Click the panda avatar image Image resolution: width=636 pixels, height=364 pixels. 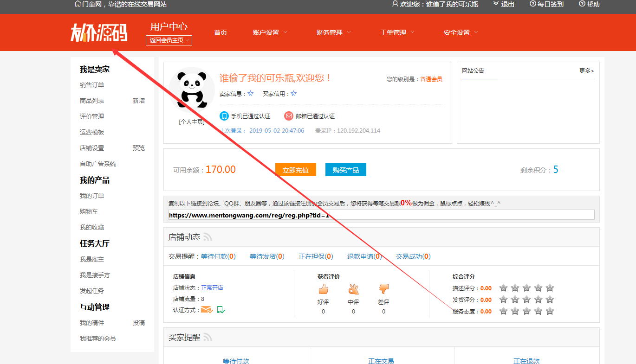pyautogui.click(x=191, y=90)
